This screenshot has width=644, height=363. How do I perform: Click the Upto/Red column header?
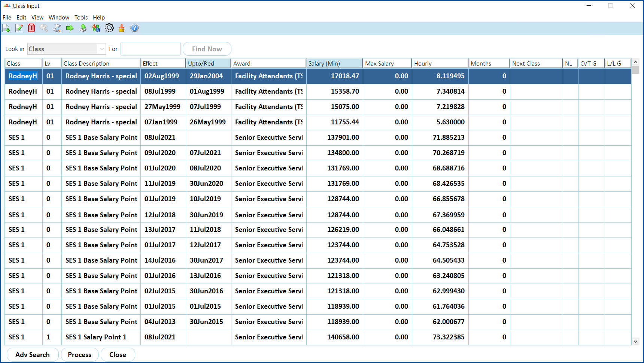tap(208, 63)
